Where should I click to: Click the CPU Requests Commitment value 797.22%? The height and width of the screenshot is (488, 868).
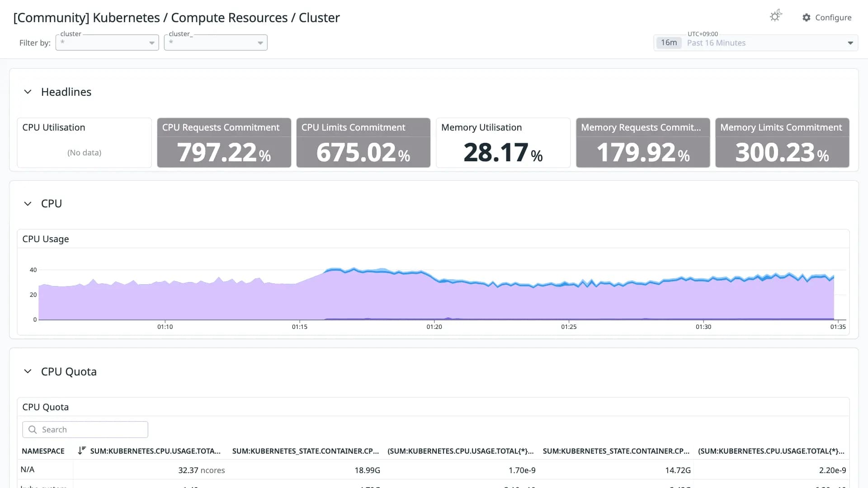click(224, 153)
